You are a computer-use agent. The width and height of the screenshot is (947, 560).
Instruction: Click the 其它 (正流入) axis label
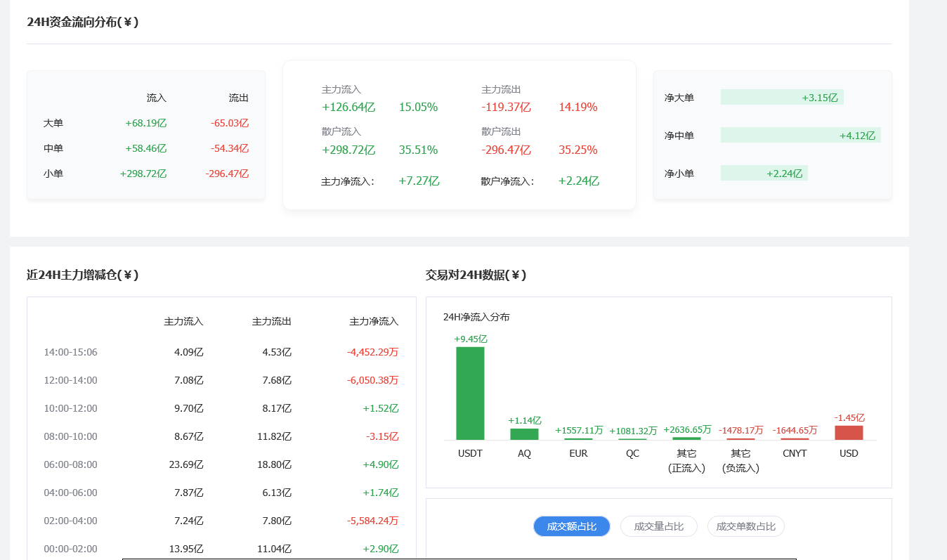[687, 460]
